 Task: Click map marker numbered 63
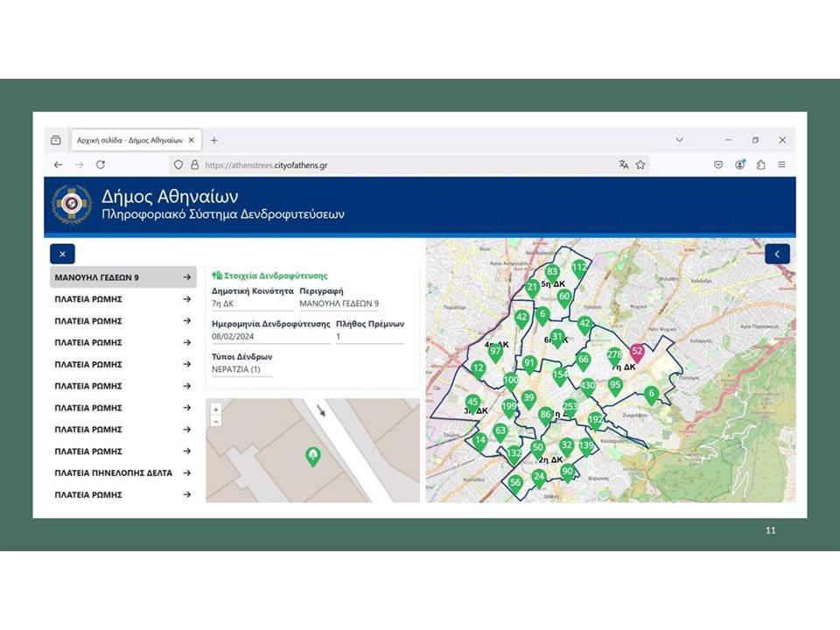click(500, 431)
